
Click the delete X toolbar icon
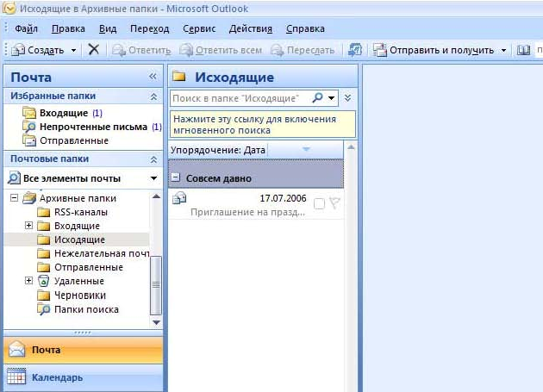93,49
